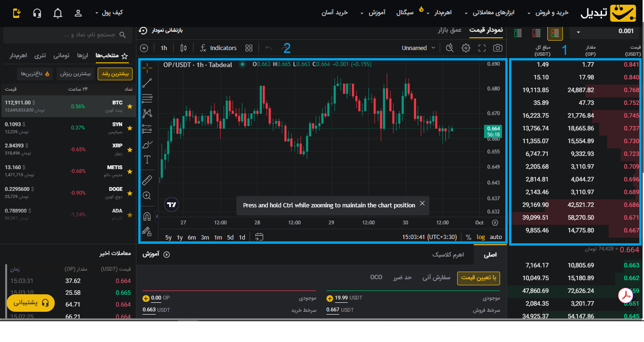Pick the ruler measure tool

[147, 180]
